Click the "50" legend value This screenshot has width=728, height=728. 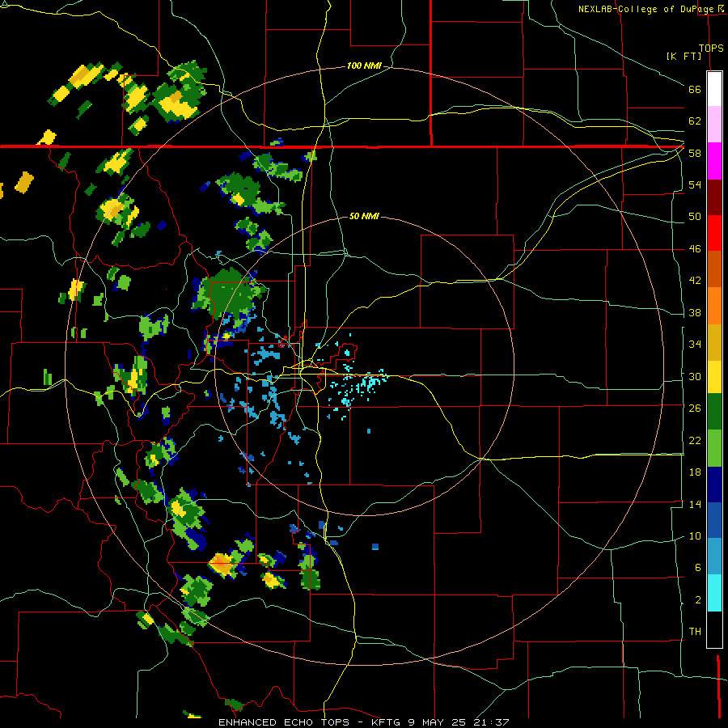pos(695,216)
